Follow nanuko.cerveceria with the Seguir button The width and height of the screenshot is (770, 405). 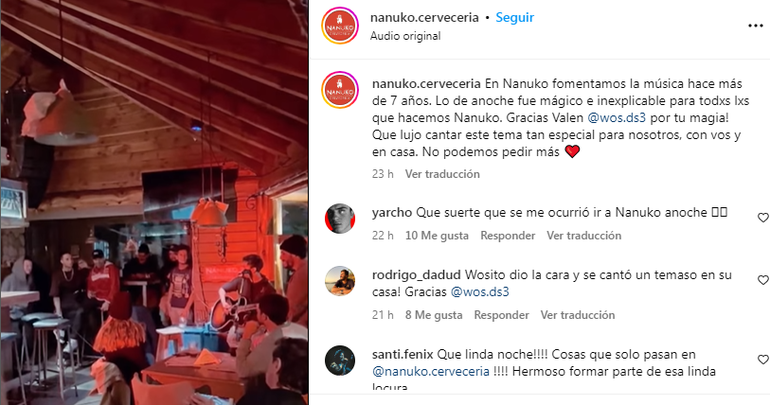click(514, 18)
